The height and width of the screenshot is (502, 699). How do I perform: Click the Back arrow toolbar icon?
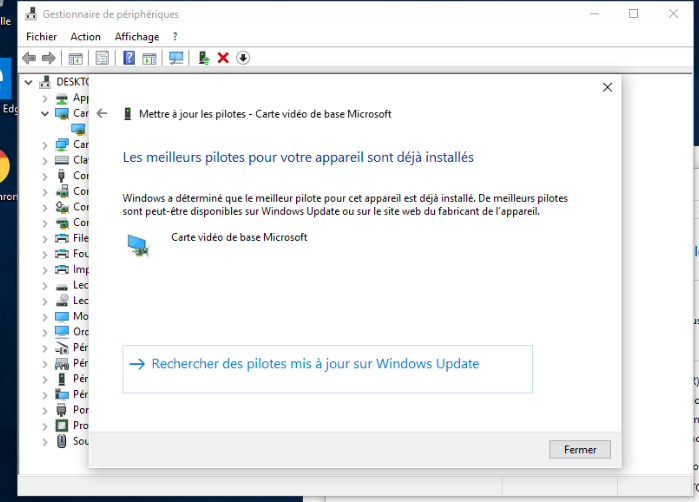(x=29, y=58)
